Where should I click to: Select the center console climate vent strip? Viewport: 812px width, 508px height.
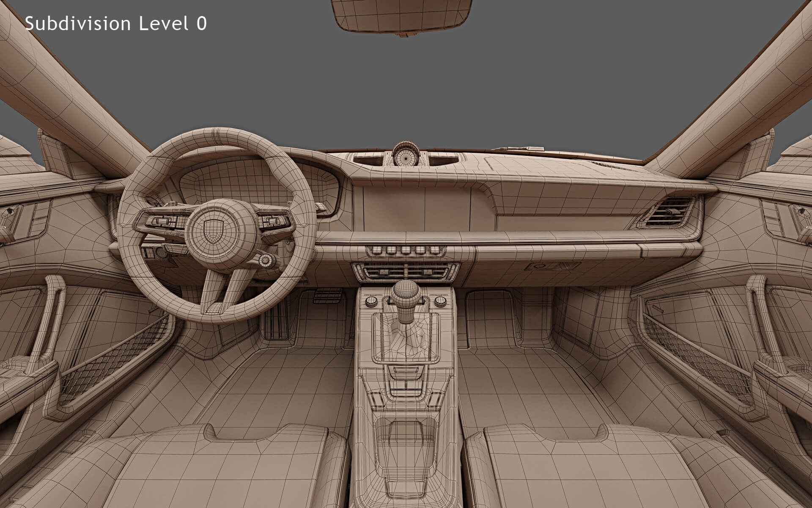pos(405,272)
